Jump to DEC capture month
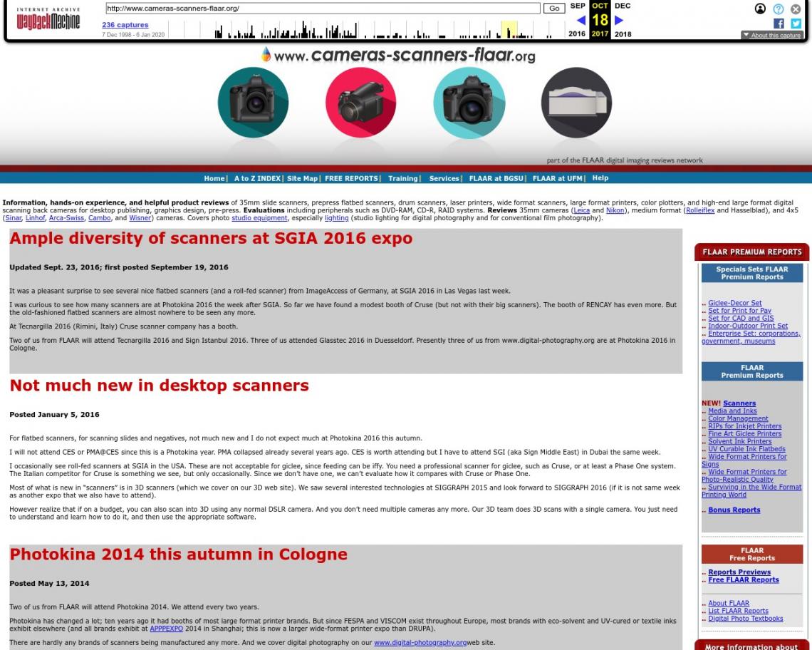Viewport: 812px width, 650px height. [x=623, y=6]
